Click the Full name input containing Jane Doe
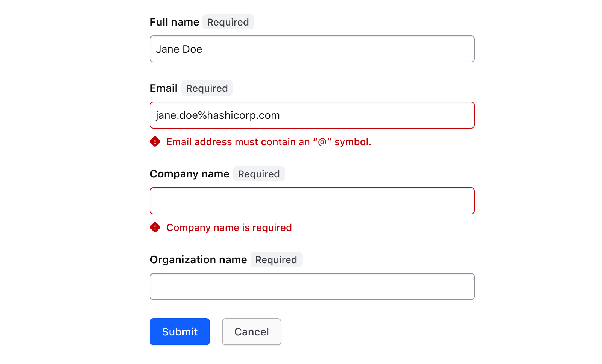The width and height of the screenshot is (602, 364). 312,49
